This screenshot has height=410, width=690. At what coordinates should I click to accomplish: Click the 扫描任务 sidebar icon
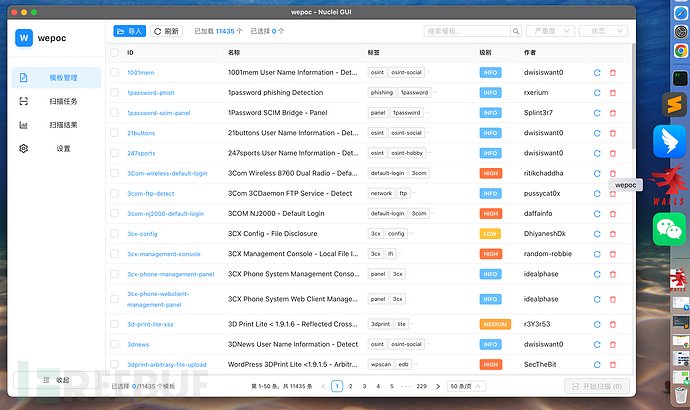pos(24,101)
